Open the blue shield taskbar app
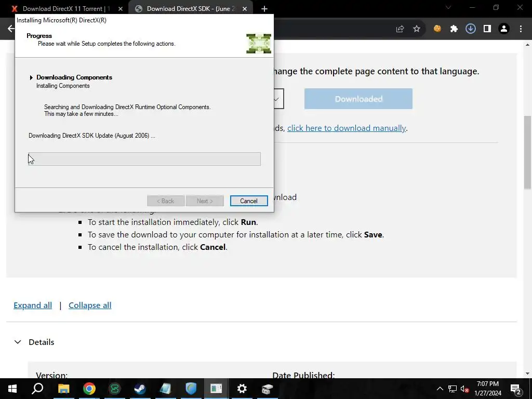 [x=191, y=389]
